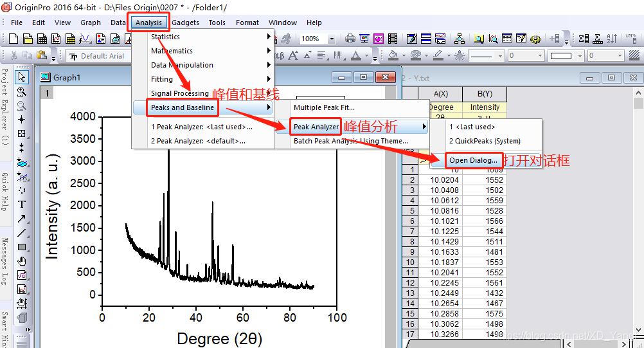
Task: Select Peak Analyzer in the submenu
Action: [352, 127]
